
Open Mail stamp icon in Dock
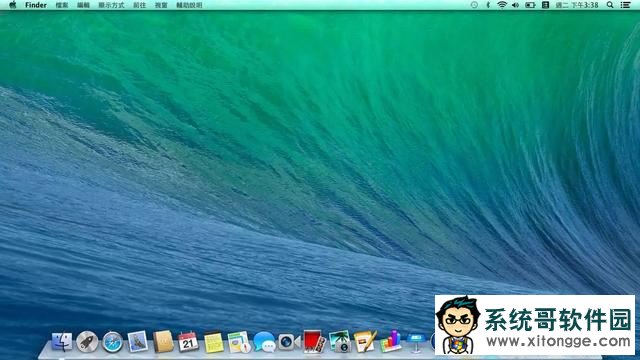[x=138, y=342]
